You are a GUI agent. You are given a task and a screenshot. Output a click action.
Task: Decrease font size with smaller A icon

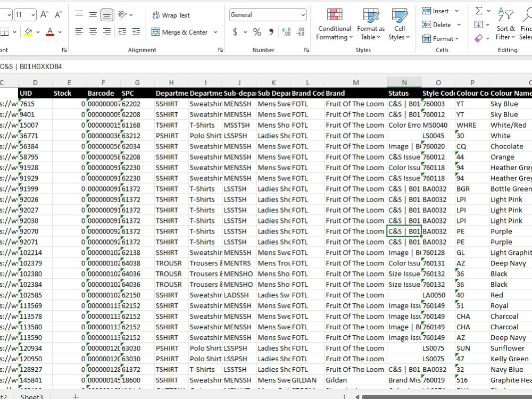coord(59,14)
